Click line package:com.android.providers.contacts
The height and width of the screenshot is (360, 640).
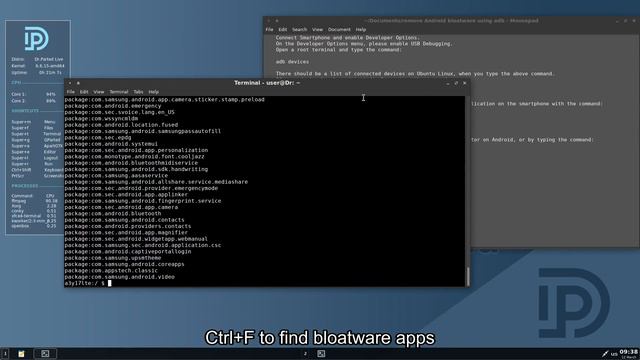coord(128,226)
